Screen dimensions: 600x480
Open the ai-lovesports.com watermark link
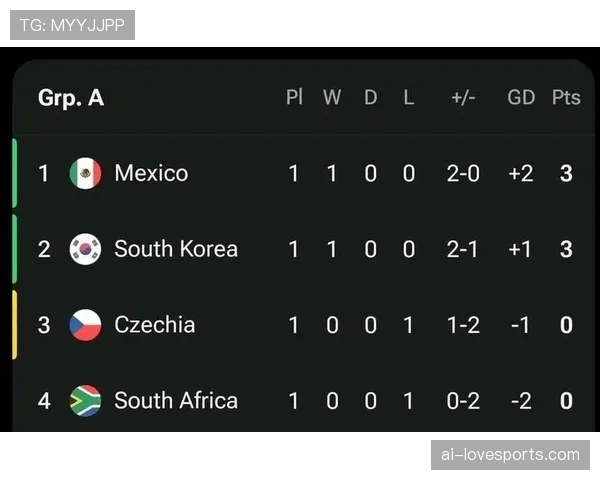coord(510,455)
